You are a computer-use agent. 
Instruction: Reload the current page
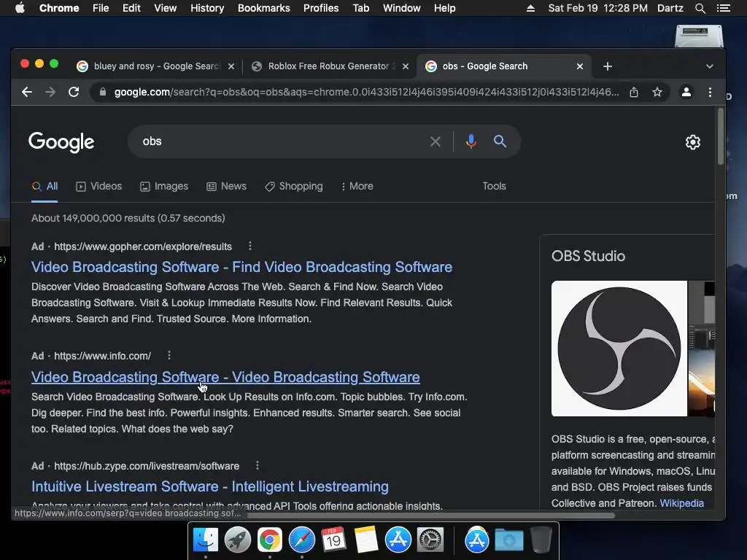point(74,92)
